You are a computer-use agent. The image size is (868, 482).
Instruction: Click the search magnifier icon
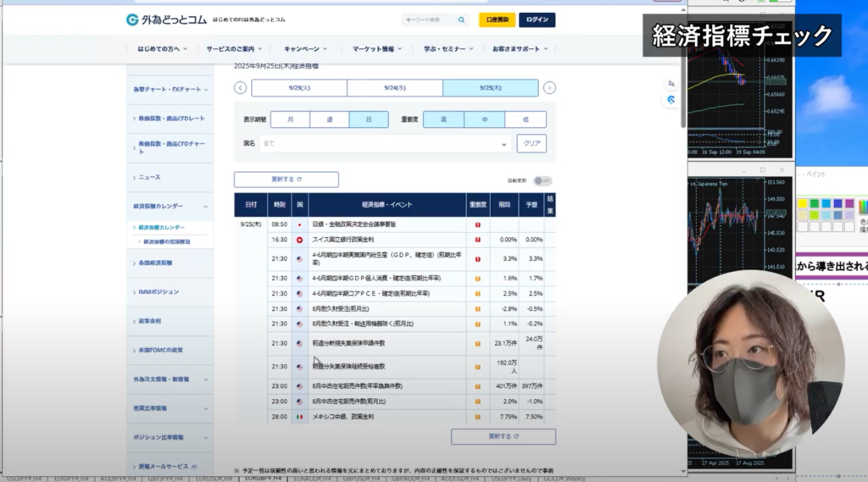[x=461, y=19]
